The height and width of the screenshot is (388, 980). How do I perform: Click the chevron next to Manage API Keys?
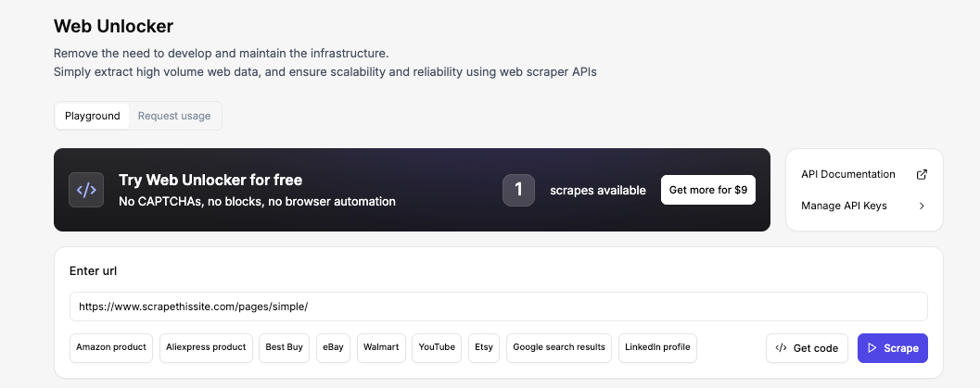point(922,206)
